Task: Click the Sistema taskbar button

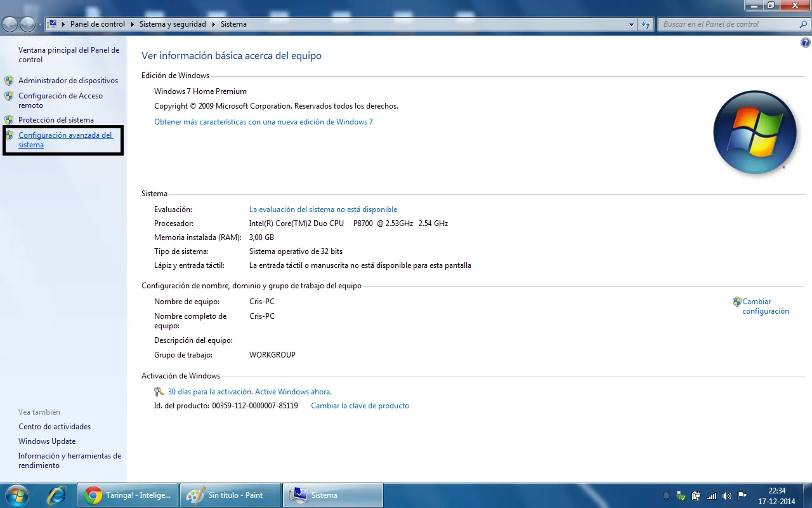Action: coord(332,495)
